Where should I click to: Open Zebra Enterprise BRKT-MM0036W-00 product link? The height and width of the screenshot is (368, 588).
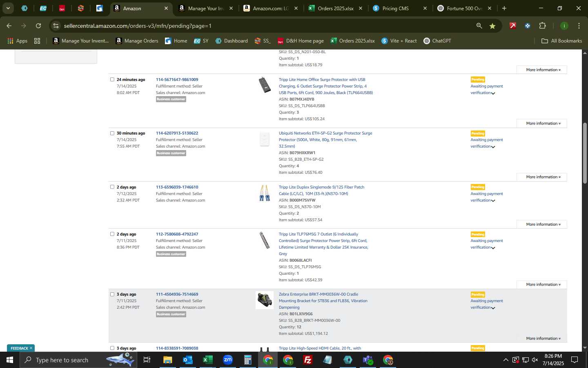323,301
